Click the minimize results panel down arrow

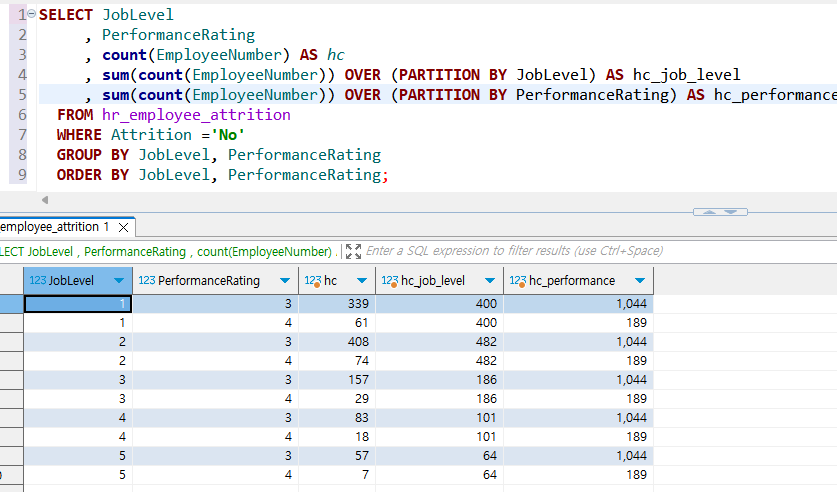coord(731,212)
